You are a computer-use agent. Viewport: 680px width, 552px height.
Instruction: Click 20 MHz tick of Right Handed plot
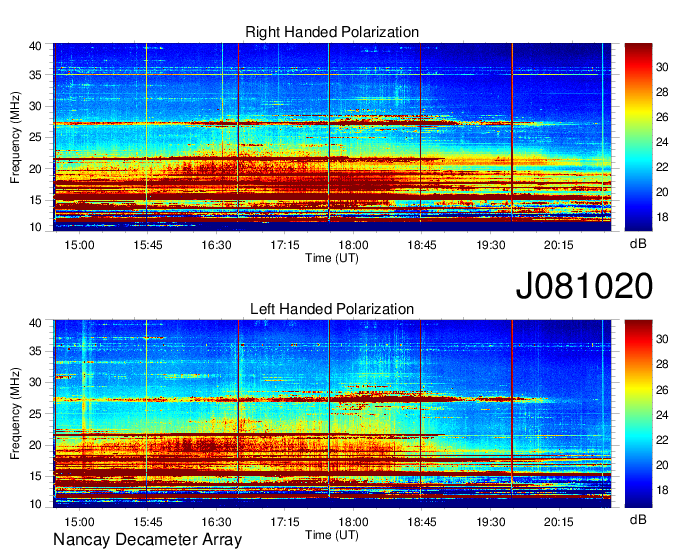pos(36,169)
